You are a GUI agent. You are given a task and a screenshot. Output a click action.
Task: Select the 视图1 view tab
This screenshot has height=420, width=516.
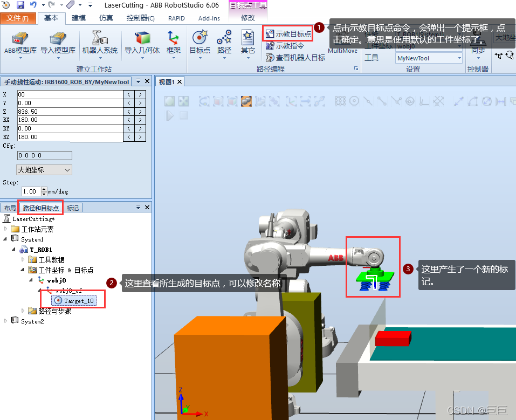[x=167, y=81]
